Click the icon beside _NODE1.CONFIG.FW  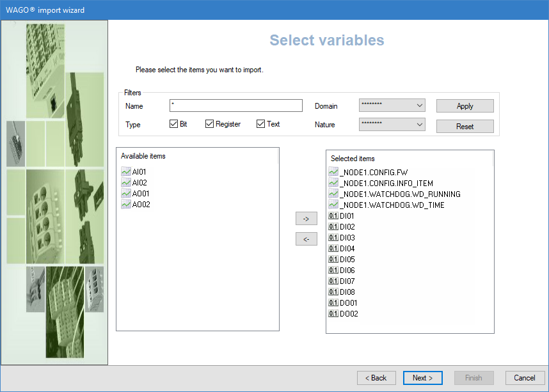coord(333,172)
